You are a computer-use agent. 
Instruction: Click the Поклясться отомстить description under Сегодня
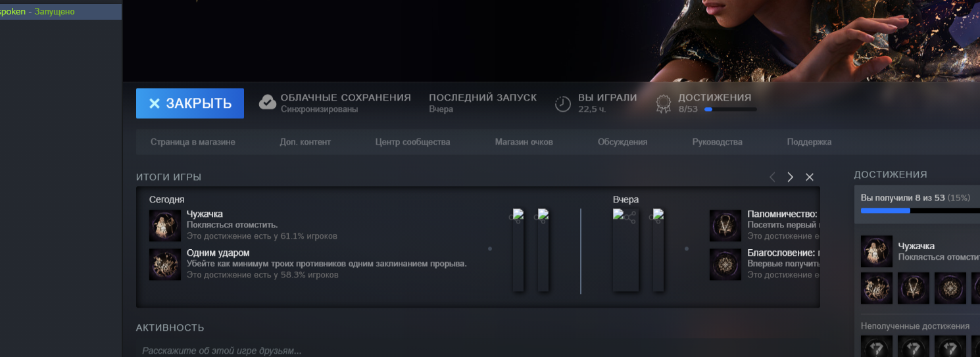232,225
